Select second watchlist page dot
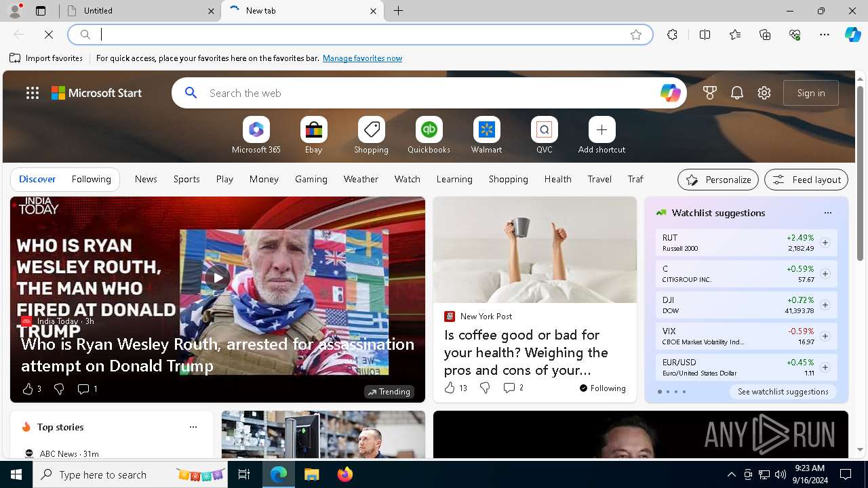This screenshot has height=488, width=868. (668, 392)
